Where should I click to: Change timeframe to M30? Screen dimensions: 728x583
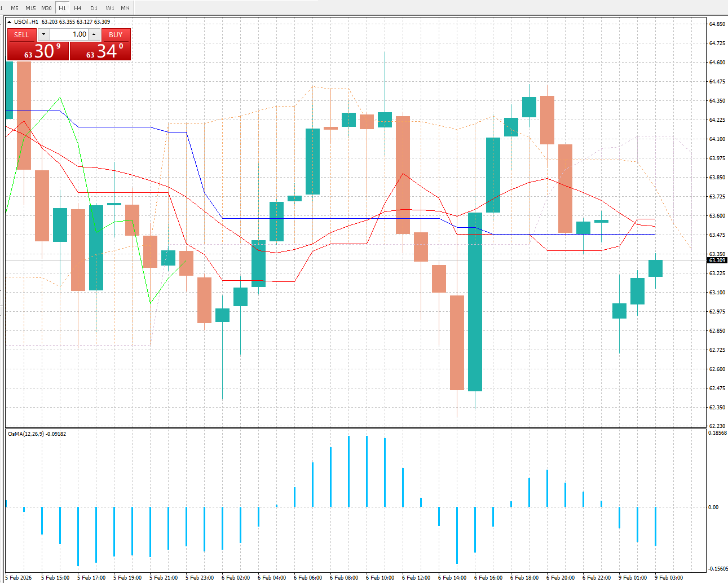(x=46, y=8)
